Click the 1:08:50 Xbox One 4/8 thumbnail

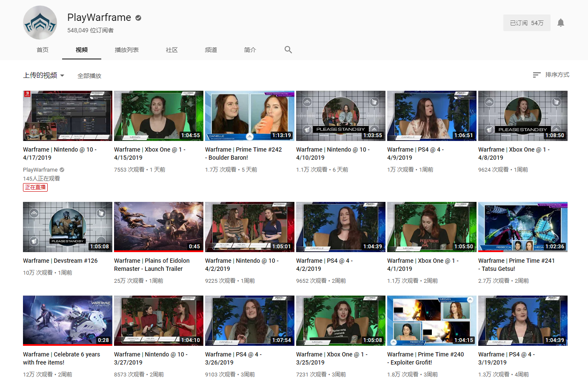pos(523,116)
